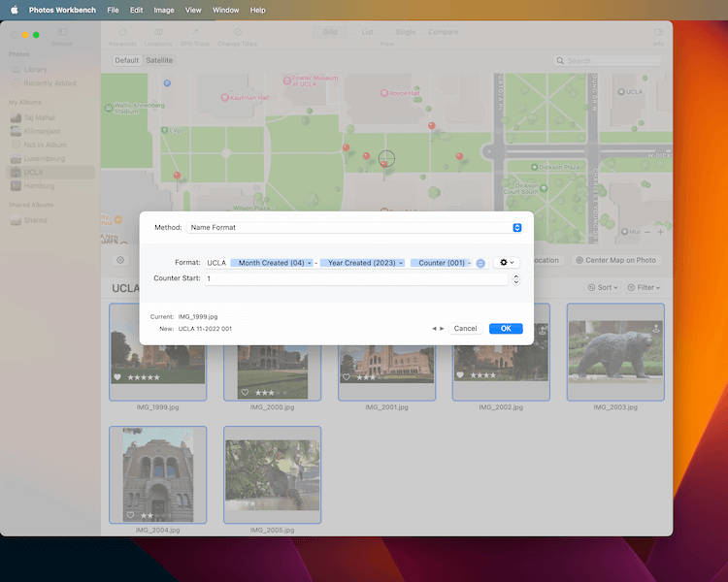Select the IMG_2003.jpg bear thumbnail

615,351
